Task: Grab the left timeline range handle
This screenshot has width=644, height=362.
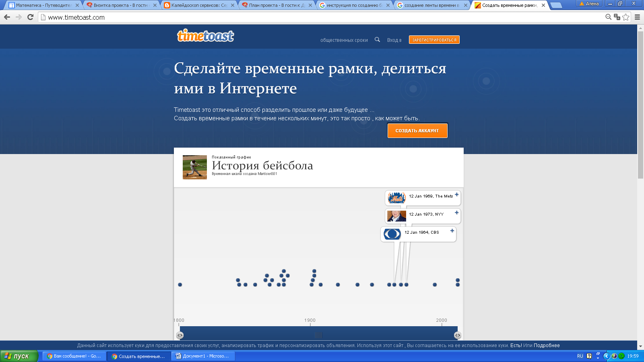Action: point(180,335)
